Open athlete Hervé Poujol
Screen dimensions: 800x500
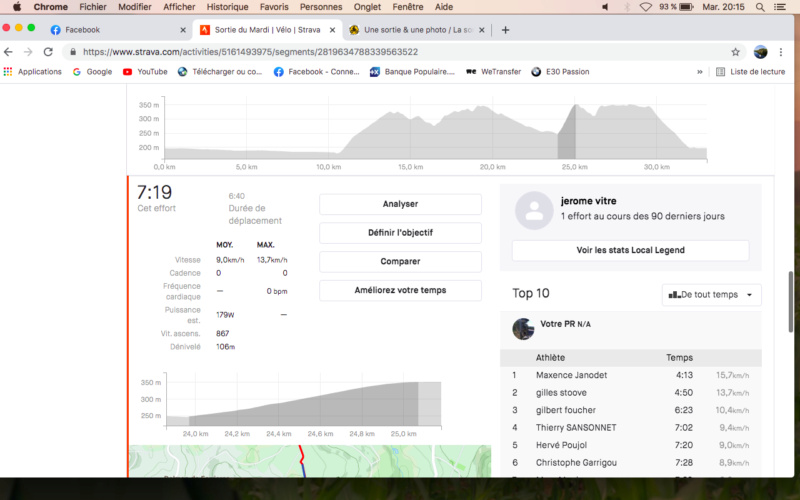561,445
